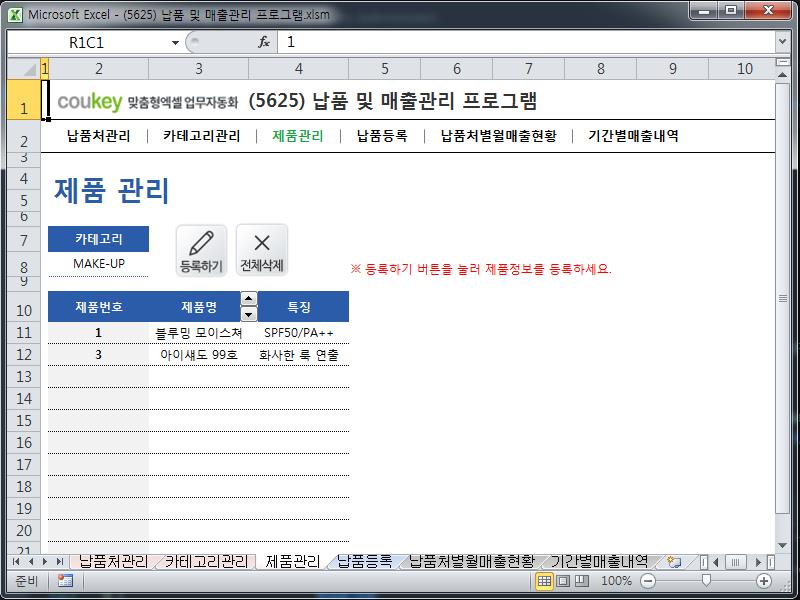Open 카테고리관리 navigation menu link
800x600 pixels.
202,136
